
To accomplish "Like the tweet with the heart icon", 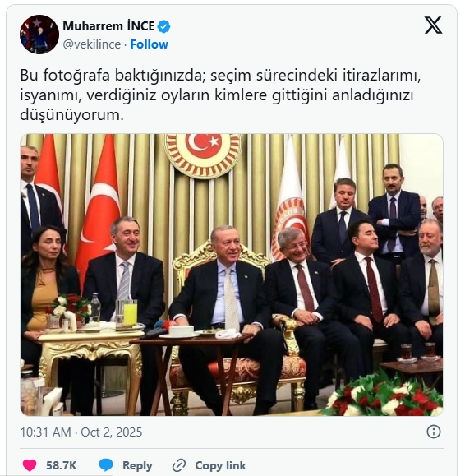I will [30, 465].
